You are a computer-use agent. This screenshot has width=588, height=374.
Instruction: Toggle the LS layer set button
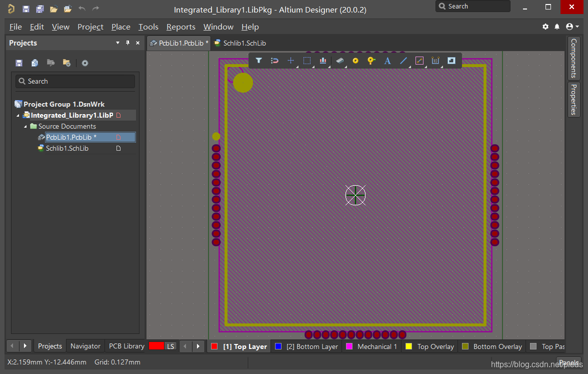pyautogui.click(x=170, y=346)
